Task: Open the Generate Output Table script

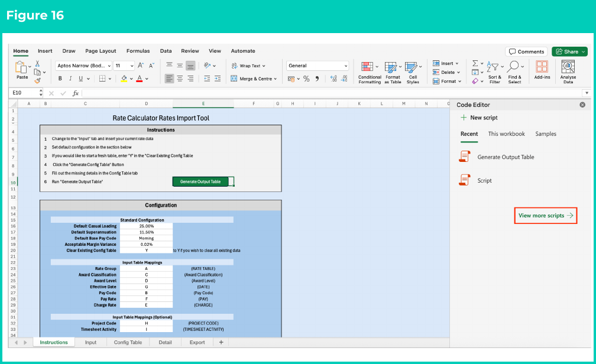Action: point(497,157)
